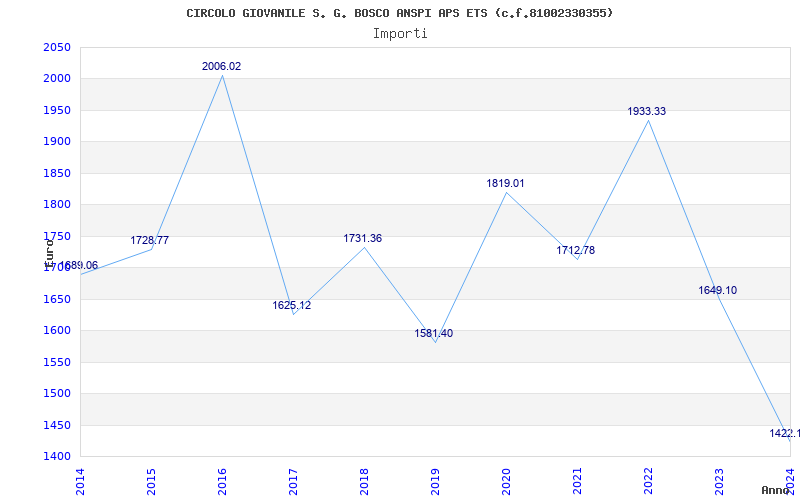
Task: Click the x-axis year 2019
Action: (x=435, y=482)
